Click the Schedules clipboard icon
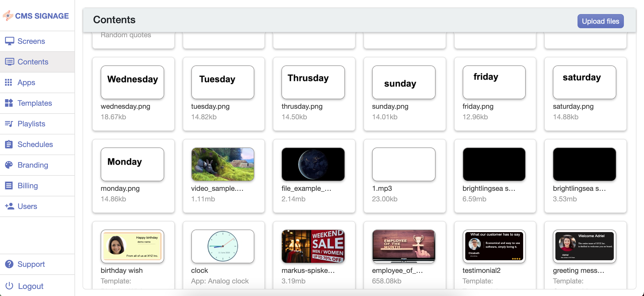This screenshot has height=296, width=644. pos(9,144)
